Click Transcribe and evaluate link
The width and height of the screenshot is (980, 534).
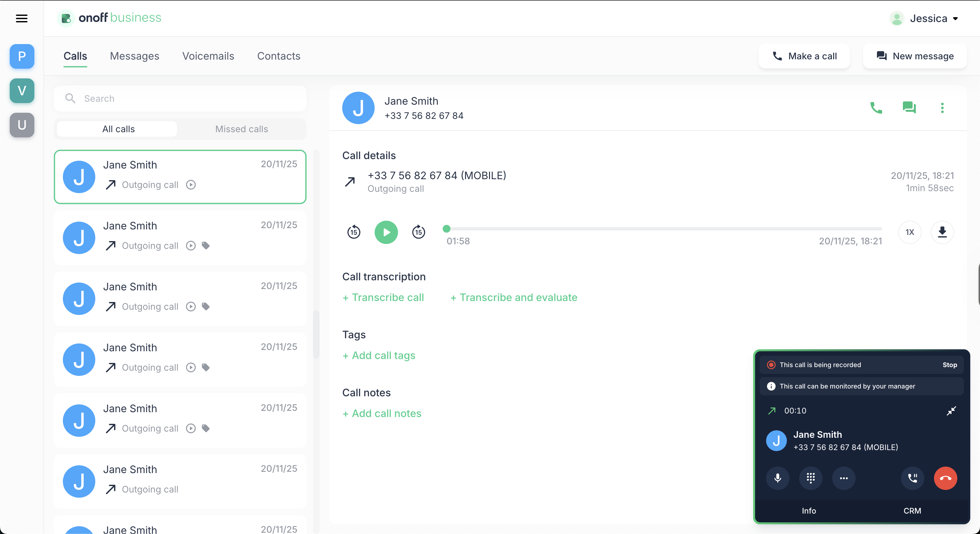(x=514, y=297)
